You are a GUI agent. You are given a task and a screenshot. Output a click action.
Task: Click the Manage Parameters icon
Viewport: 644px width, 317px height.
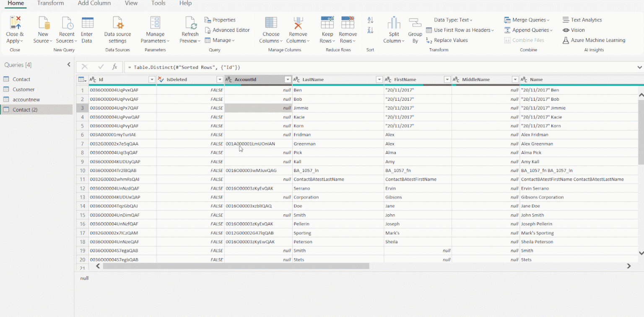(x=155, y=23)
